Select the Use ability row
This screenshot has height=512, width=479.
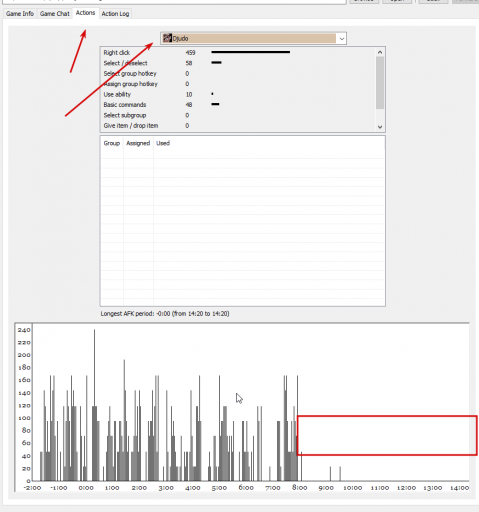(x=238, y=94)
